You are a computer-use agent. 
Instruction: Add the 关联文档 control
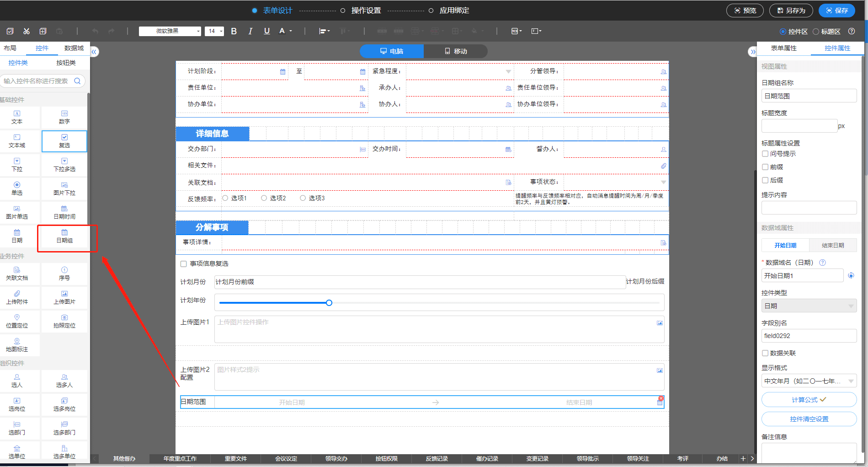[x=17, y=274]
